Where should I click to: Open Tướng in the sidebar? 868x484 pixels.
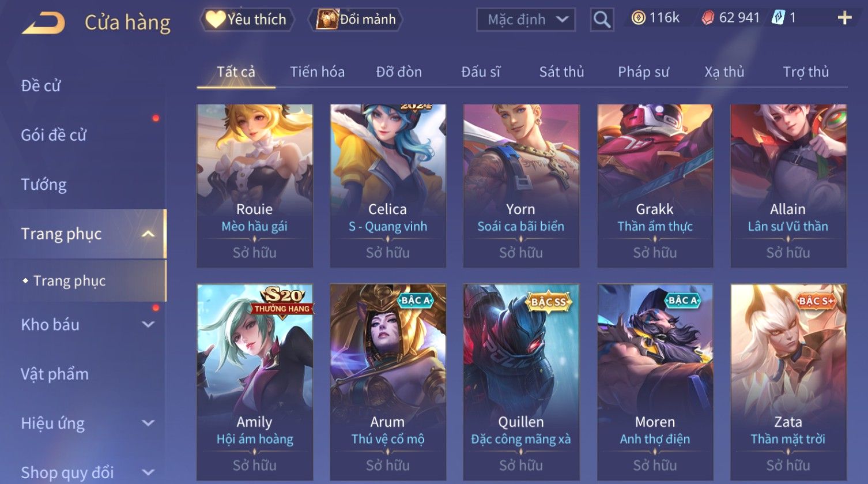pos(44,185)
